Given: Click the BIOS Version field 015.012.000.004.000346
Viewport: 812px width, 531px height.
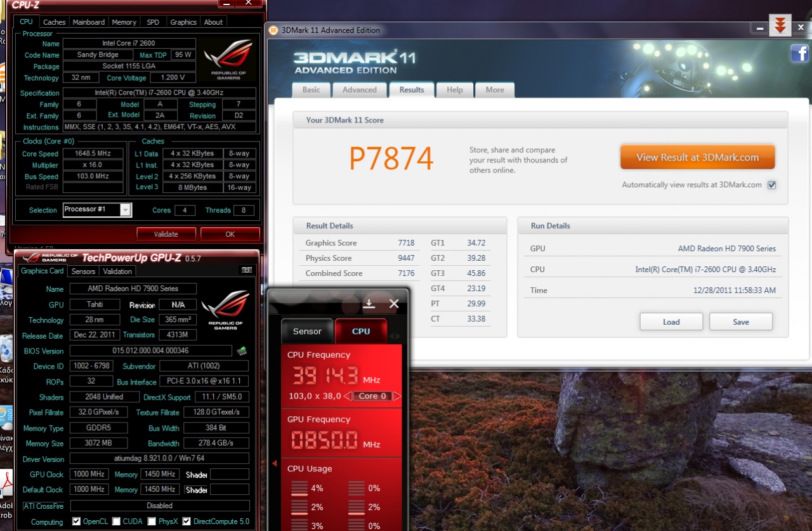Looking at the screenshot, I should (x=151, y=351).
